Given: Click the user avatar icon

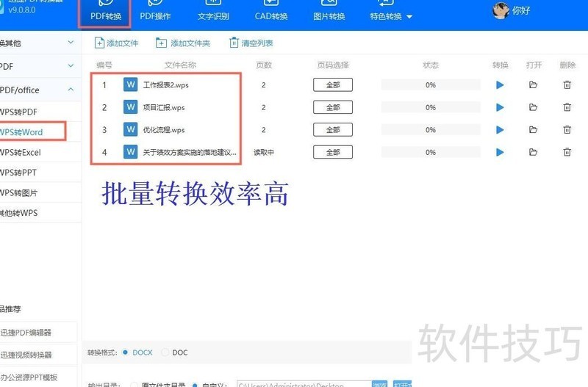Looking at the screenshot, I should [501, 10].
